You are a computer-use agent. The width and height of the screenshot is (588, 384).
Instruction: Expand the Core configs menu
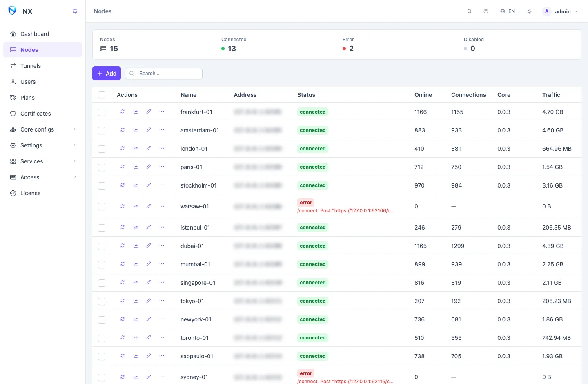(x=42, y=129)
